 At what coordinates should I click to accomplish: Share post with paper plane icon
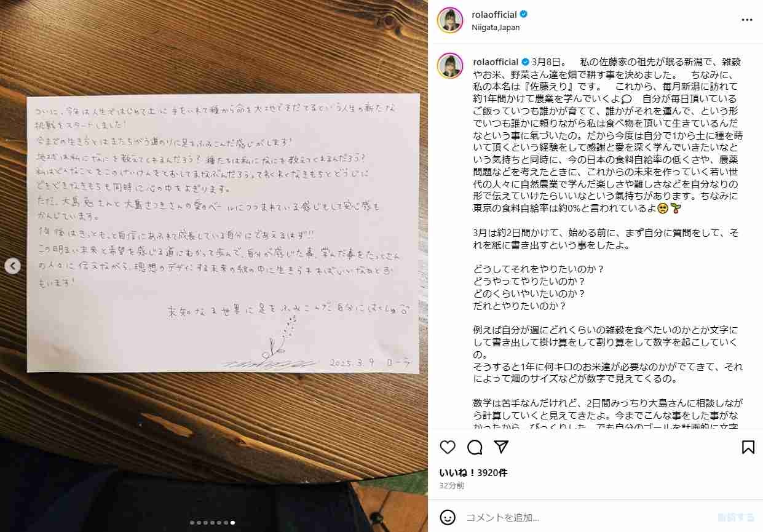[x=502, y=447]
